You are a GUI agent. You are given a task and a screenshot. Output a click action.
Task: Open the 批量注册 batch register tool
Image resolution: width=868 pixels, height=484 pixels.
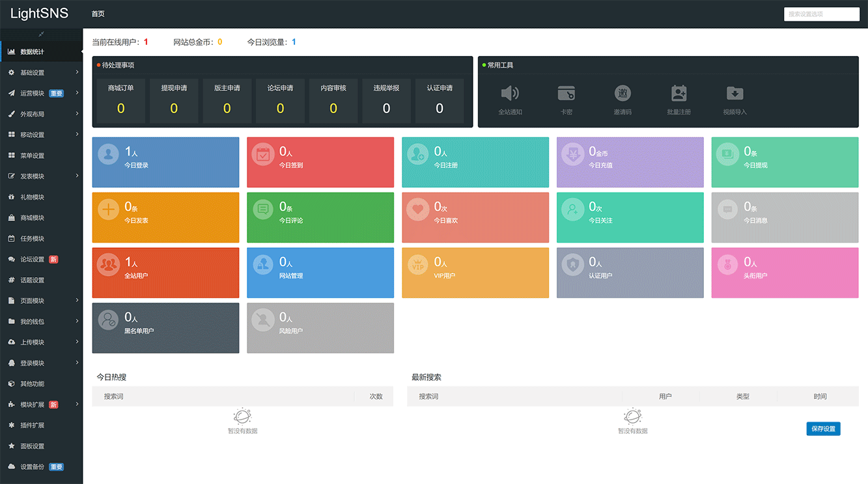click(x=679, y=94)
